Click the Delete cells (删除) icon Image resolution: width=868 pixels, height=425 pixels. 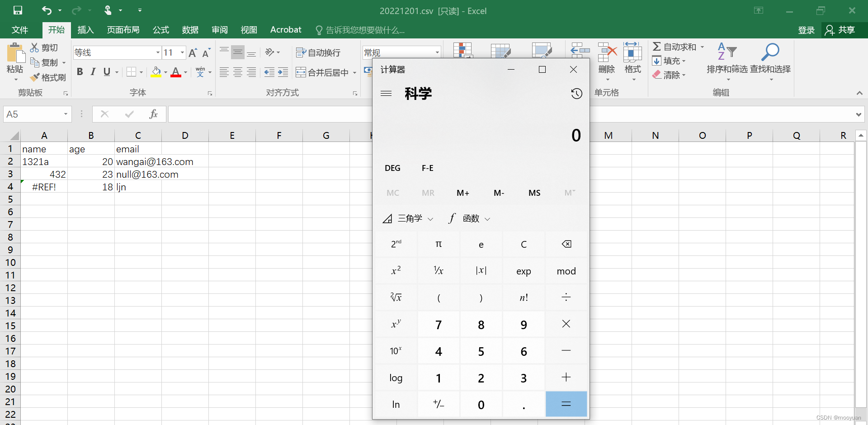click(607, 52)
